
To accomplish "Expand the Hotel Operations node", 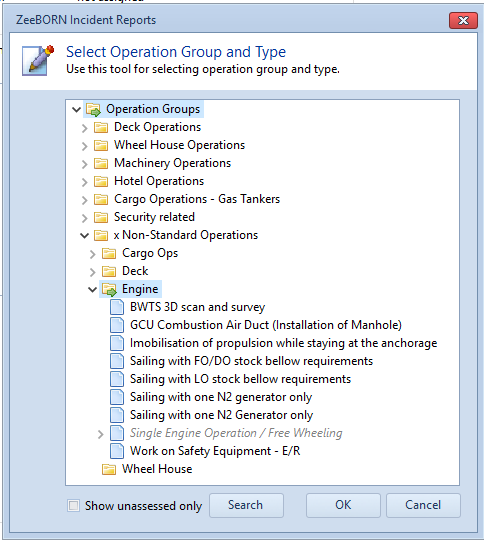I will click(84, 182).
